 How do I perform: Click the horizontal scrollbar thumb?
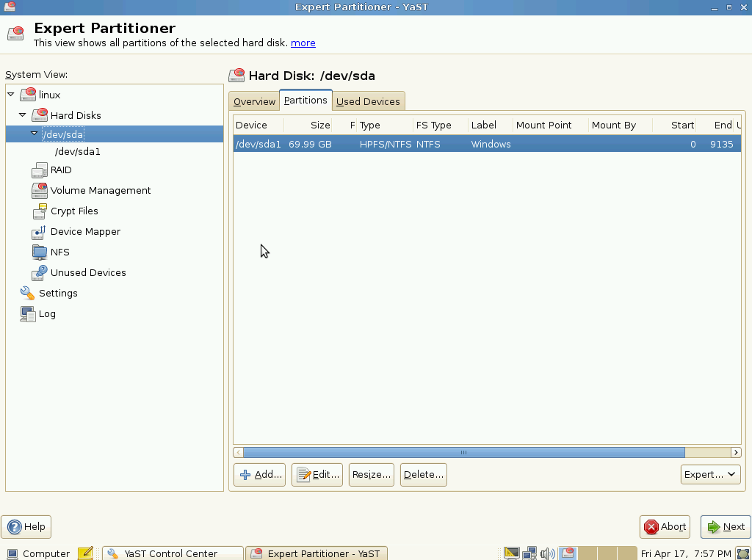point(464,452)
